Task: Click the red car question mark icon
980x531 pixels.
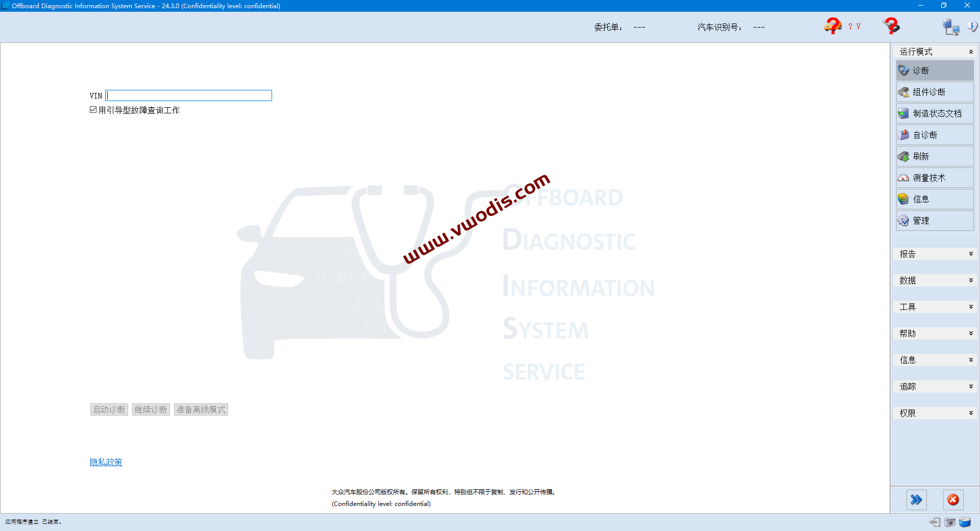Action: tap(833, 26)
